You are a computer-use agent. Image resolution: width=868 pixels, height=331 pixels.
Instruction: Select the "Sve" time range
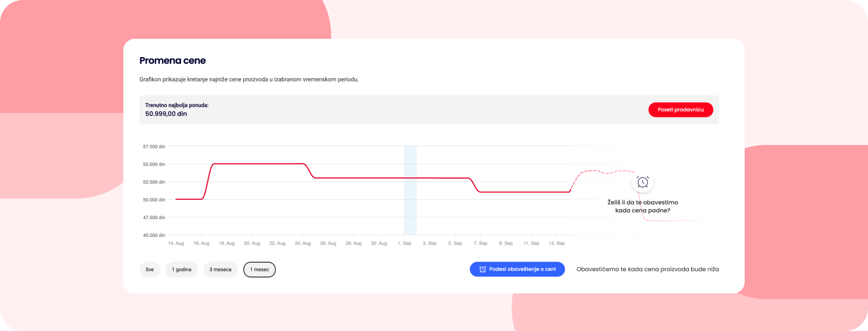tap(150, 269)
